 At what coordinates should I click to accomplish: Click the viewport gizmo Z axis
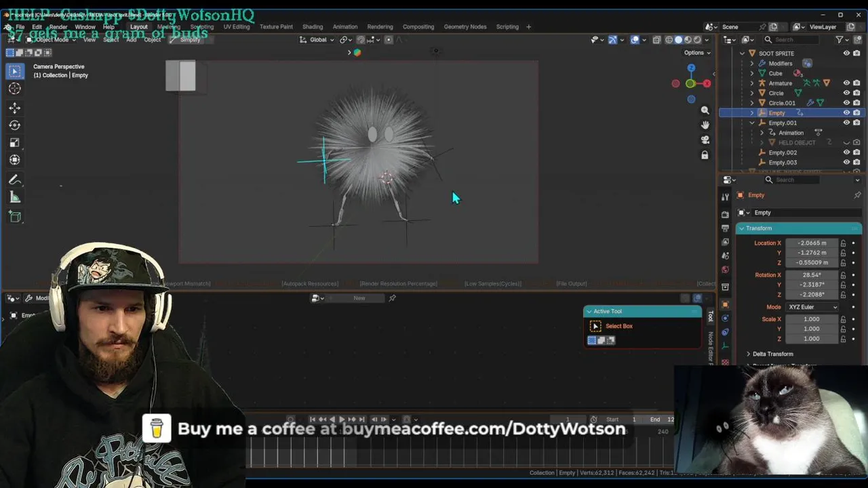(x=691, y=68)
